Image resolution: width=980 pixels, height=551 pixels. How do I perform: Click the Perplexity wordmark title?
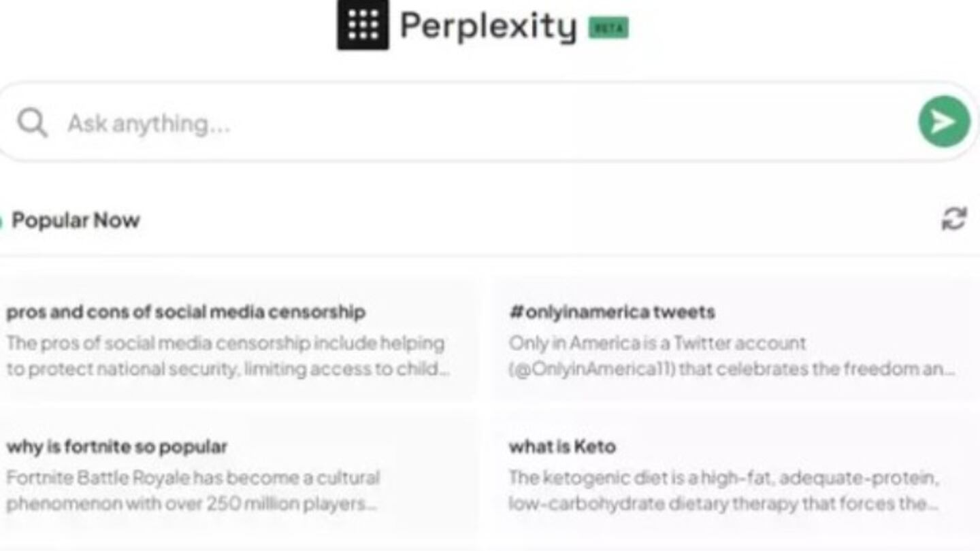click(x=488, y=26)
